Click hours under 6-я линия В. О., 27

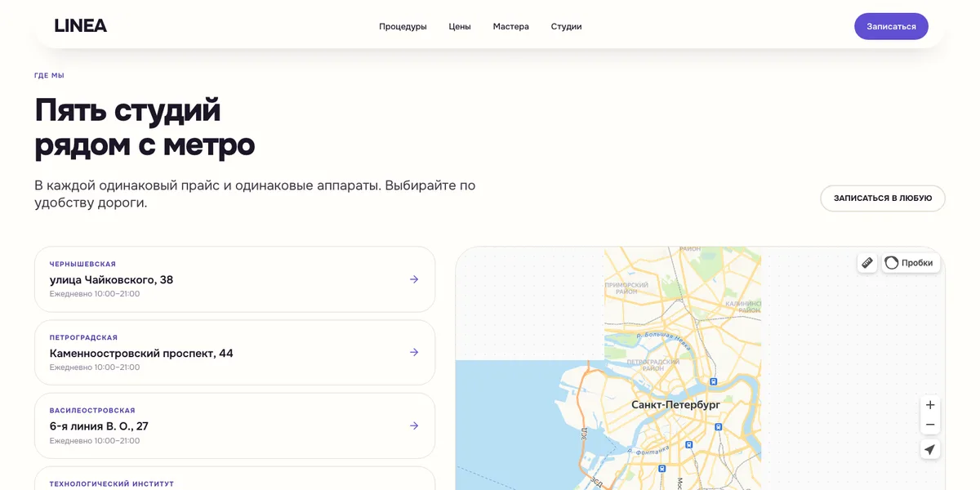95,441
